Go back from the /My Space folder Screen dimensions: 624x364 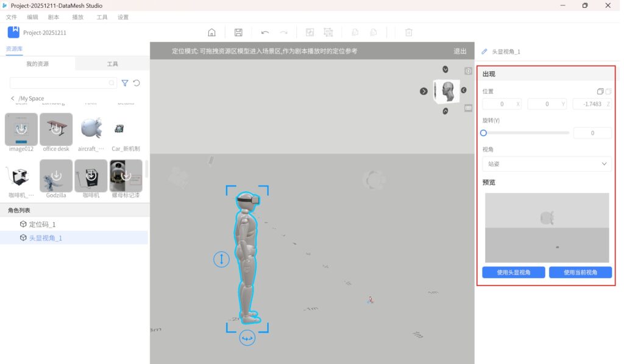point(13,99)
